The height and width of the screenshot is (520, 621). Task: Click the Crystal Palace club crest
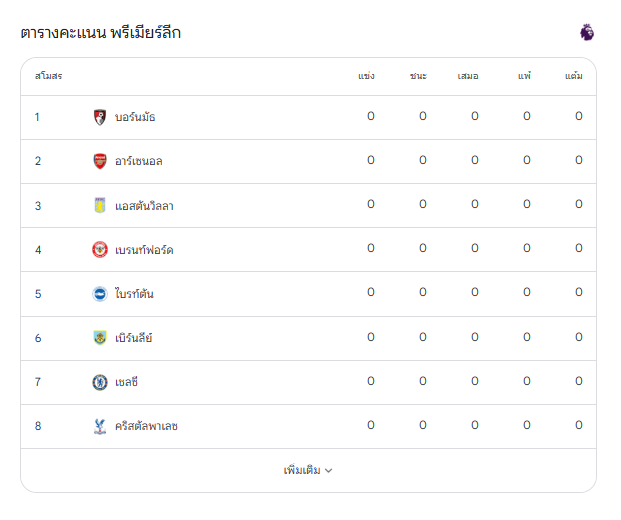(100, 426)
